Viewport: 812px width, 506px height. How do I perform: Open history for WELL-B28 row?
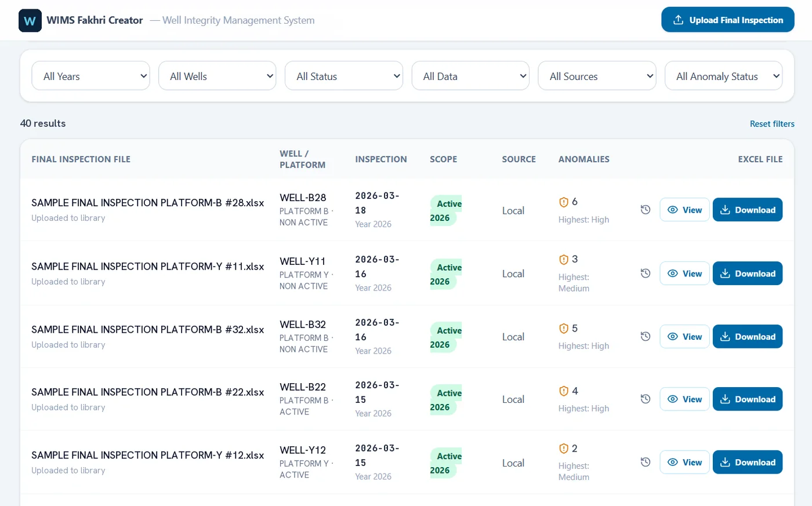tap(646, 210)
